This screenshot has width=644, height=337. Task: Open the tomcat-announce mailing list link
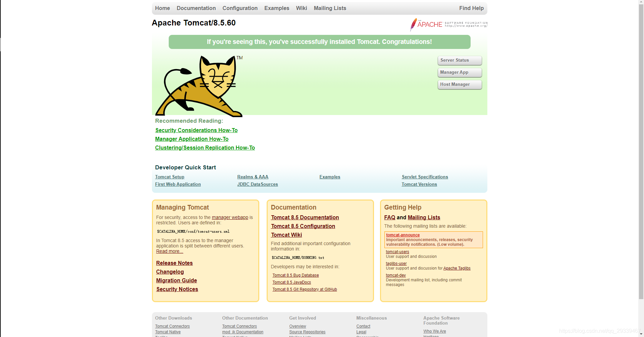[403, 235]
